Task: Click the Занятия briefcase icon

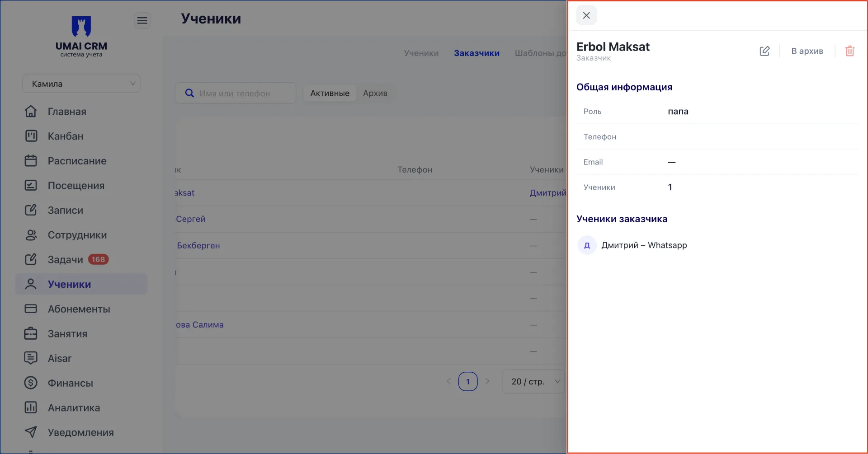Action: (31, 333)
